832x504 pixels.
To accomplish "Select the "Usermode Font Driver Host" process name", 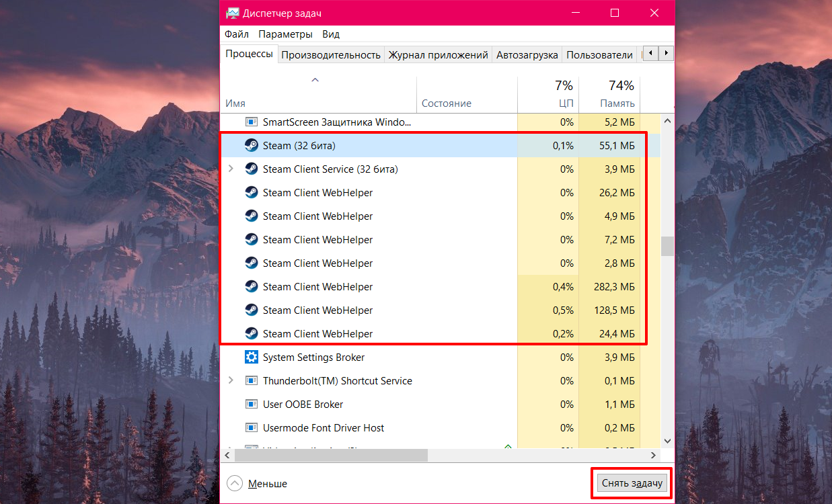I will pos(324,428).
